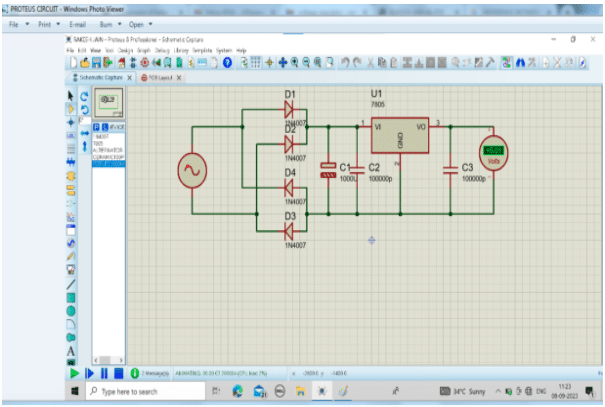605x407 pixels.
Task: Switch to the Schematic Capture tab
Action: 100,77
